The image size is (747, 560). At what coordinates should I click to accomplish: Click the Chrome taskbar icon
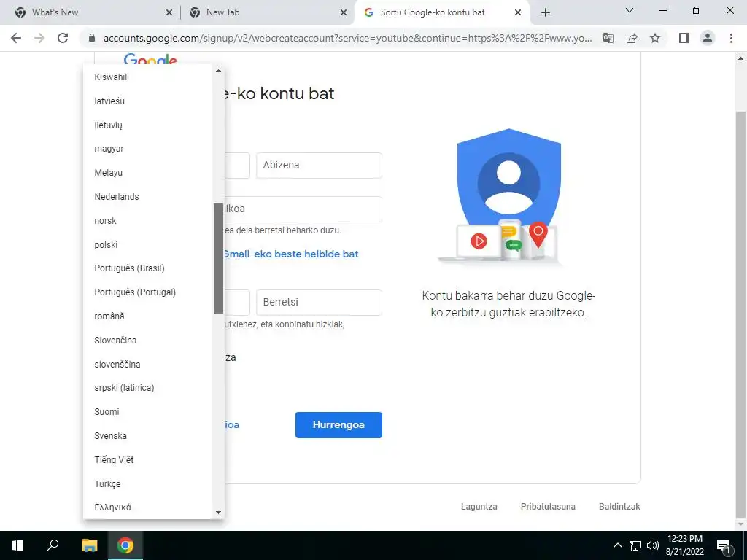(125, 545)
